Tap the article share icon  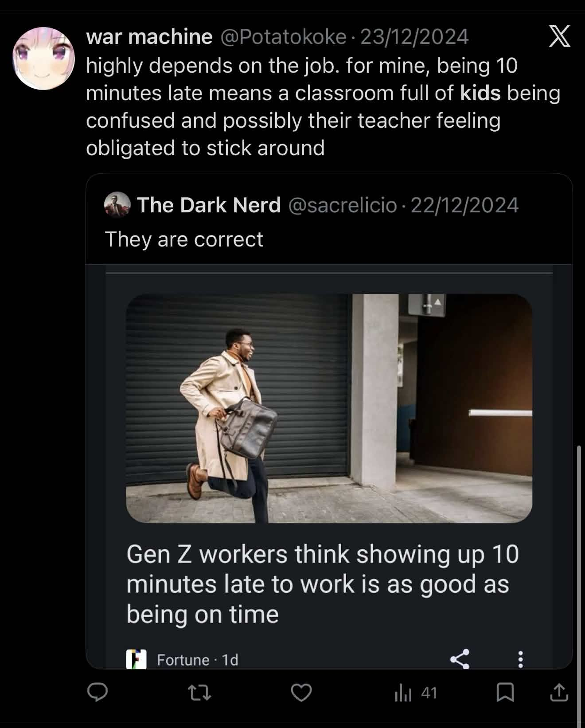point(460,659)
